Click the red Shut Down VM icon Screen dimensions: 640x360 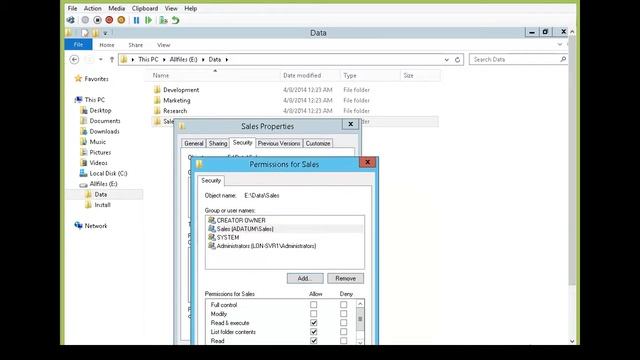click(x=109, y=20)
